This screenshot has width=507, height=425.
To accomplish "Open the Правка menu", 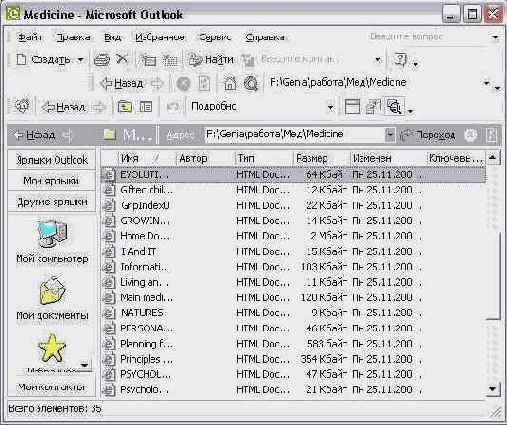I will pyautogui.click(x=73, y=37).
